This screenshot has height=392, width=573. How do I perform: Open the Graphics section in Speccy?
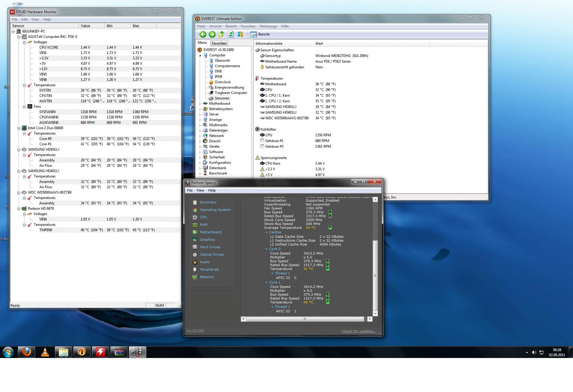pyautogui.click(x=207, y=240)
